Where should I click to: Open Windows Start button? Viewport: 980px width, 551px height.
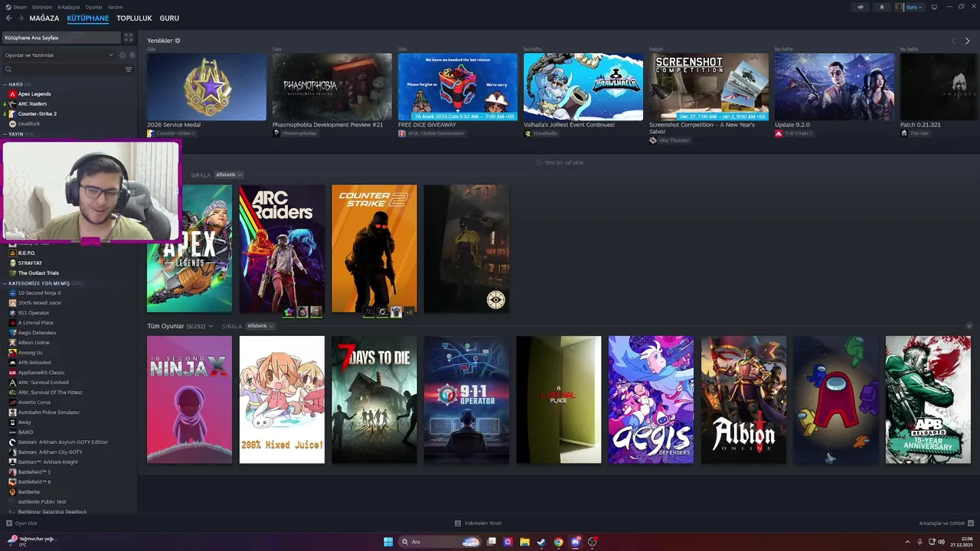tap(388, 542)
